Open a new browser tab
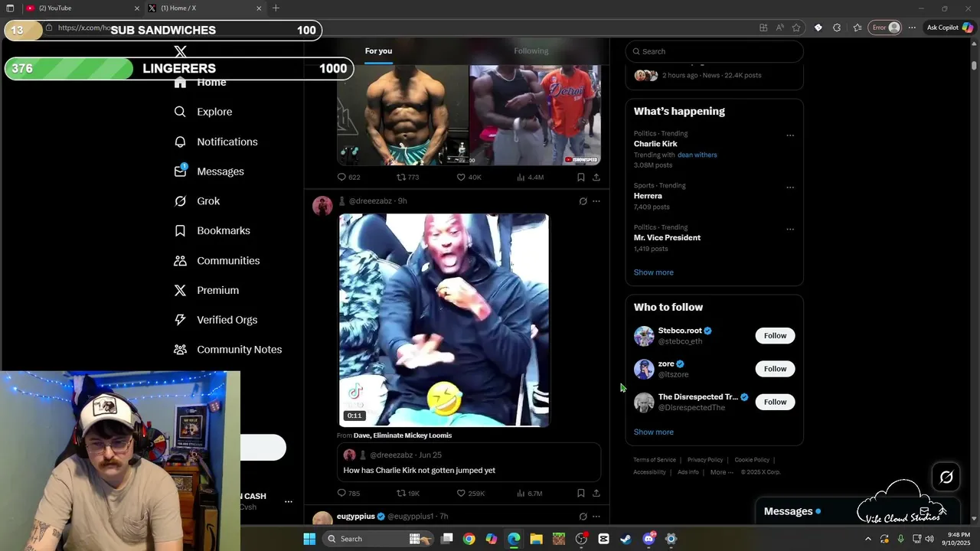 click(x=276, y=8)
